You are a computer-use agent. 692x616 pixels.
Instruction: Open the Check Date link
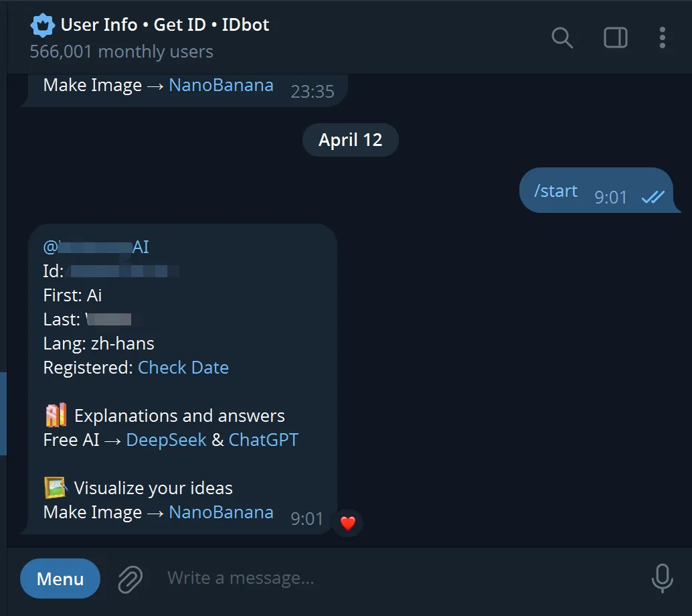tap(183, 368)
